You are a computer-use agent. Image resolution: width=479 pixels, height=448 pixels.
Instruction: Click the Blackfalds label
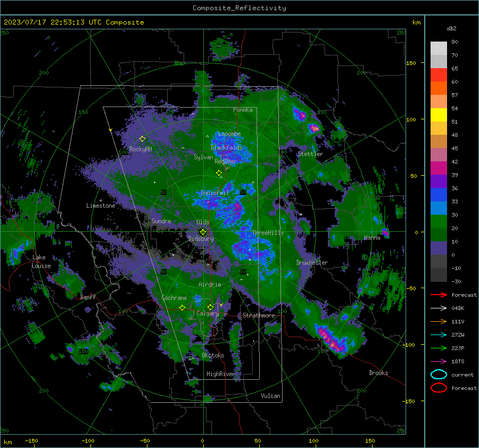tap(226, 148)
